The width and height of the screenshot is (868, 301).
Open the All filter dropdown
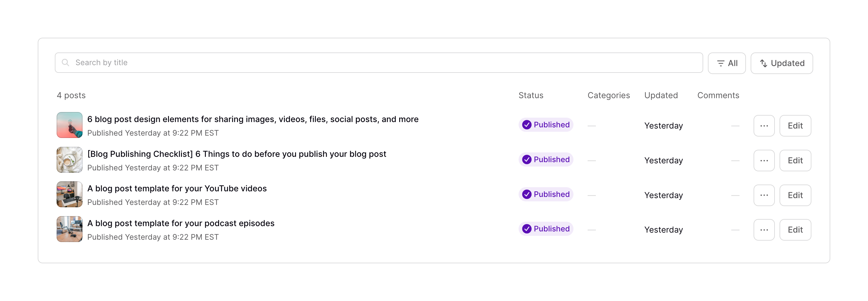click(x=726, y=63)
